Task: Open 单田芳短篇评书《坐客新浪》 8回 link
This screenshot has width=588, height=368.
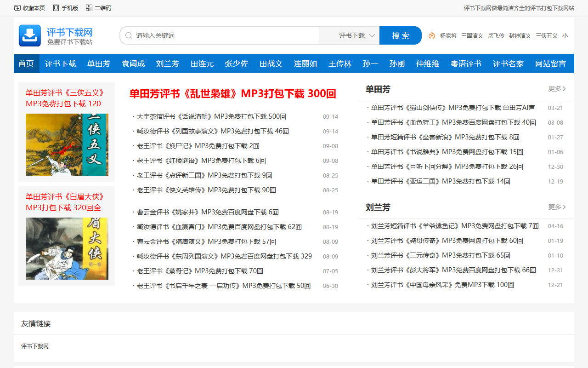Action: tap(445, 137)
